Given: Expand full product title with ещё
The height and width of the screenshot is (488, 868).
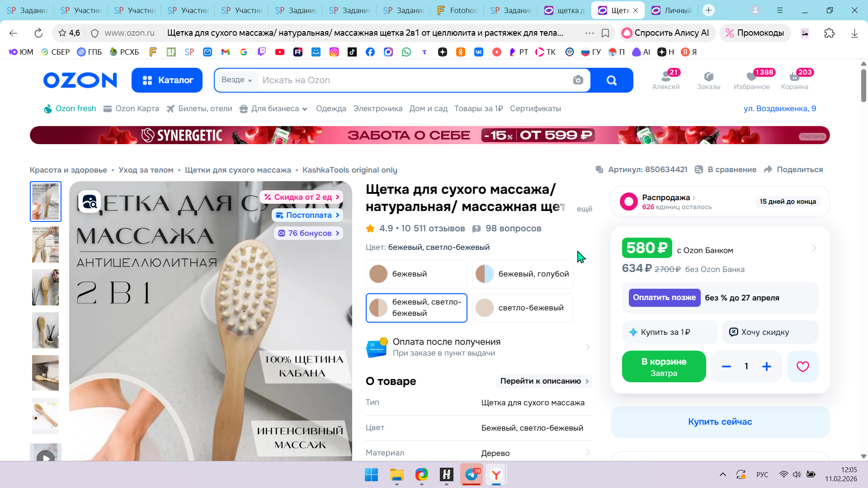Looking at the screenshot, I should pos(584,209).
